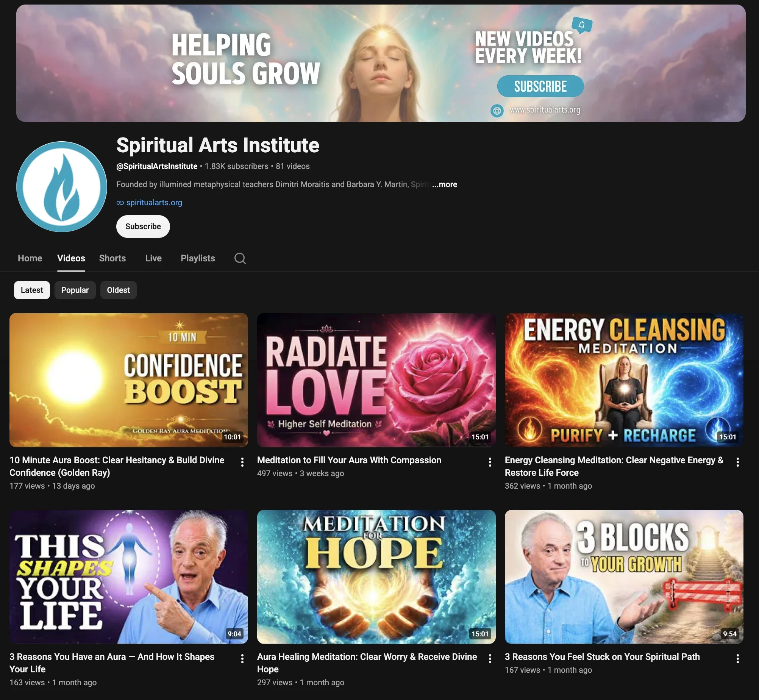Open Aura Healing Meditation video title
This screenshot has width=759, height=700.
pyautogui.click(x=367, y=663)
